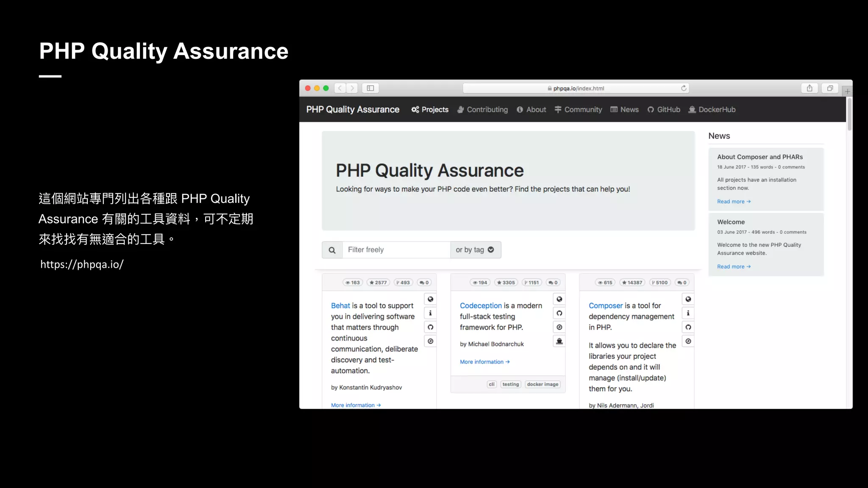This screenshot has width=868, height=488.
Task: Open the Behat website globe icon
Action: coord(430,299)
